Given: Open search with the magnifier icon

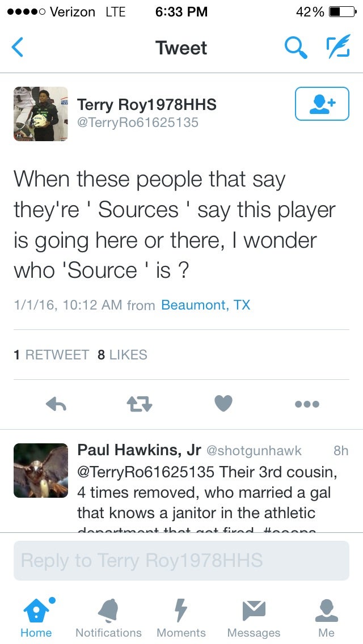Looking at the screenshot, I should pyautogui.click(x=295, y=48).
